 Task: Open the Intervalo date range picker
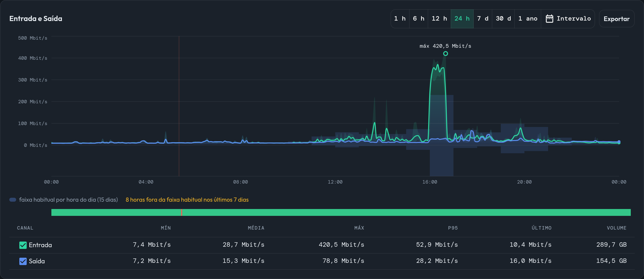click(568, 19)
